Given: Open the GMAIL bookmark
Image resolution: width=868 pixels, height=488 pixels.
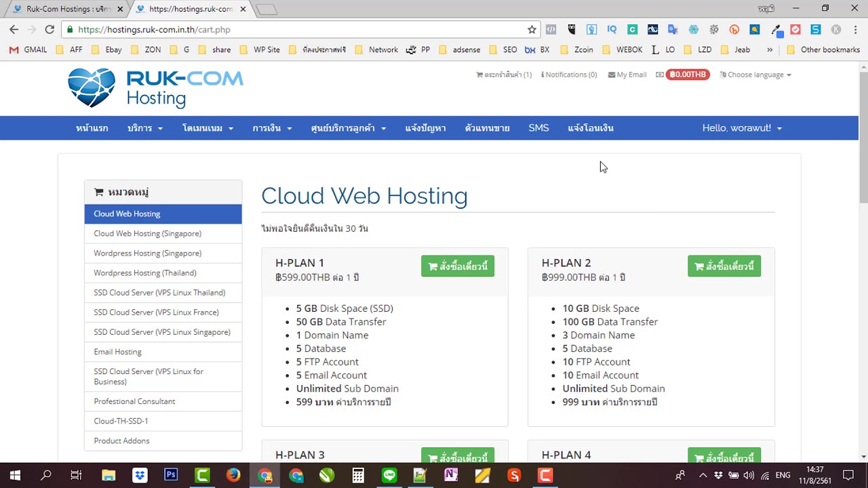Looking at the screenshot, I should tap(28, 49).
